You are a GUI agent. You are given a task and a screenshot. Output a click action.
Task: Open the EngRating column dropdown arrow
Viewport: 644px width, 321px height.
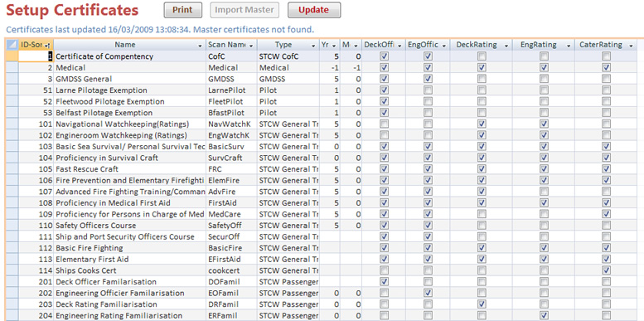coord(569,46)
